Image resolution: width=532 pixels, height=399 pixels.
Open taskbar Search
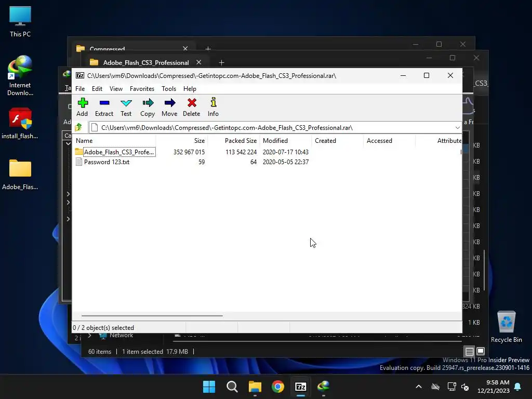[232, 387]
